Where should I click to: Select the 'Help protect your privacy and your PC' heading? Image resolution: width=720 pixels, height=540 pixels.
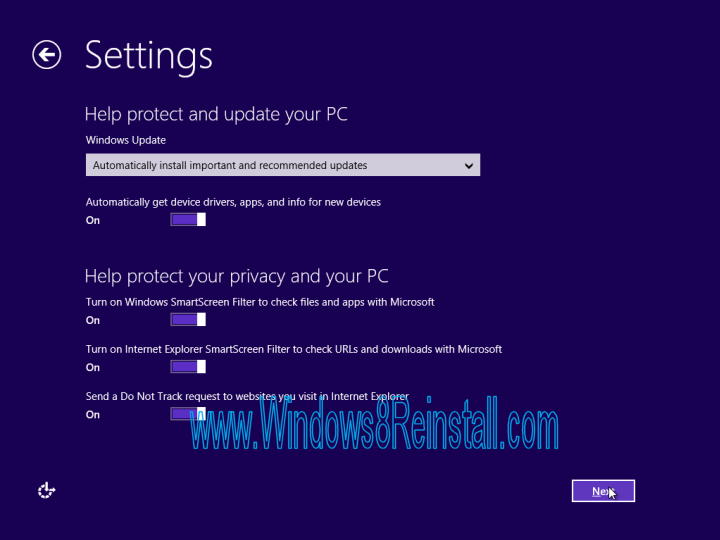coord(236,276)
